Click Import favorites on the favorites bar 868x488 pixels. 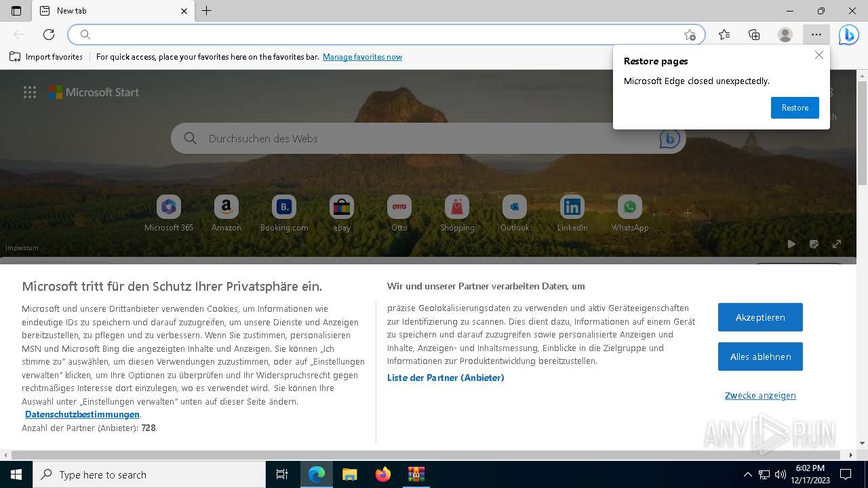(x=46, y=57)
